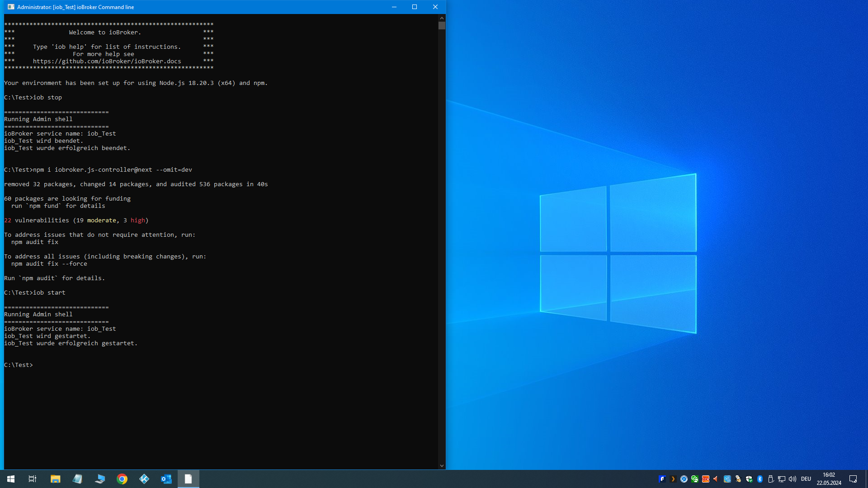This screenshot has width=868, height=488.
Task: Open the command window system menu icon
Action: [x=11, y=7]
